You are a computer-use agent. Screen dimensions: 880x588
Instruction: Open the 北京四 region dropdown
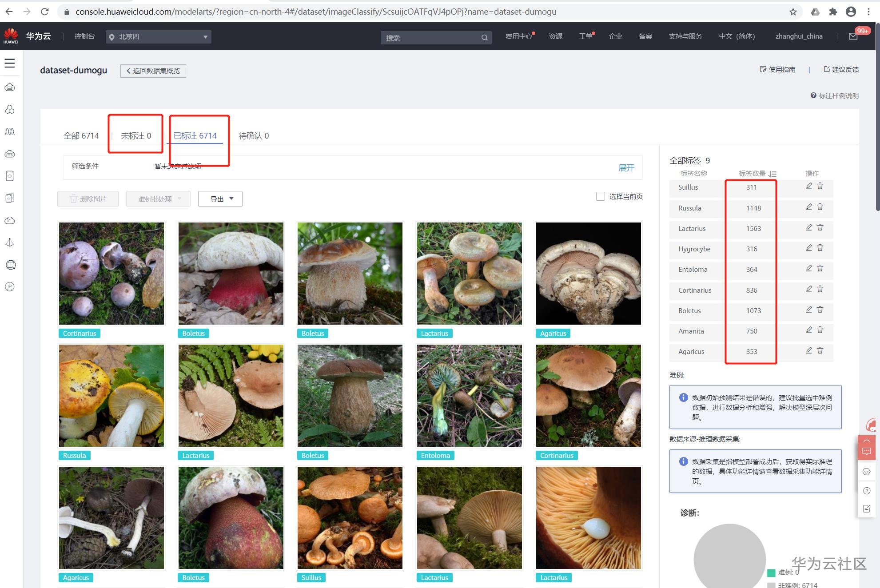(159, 37)
